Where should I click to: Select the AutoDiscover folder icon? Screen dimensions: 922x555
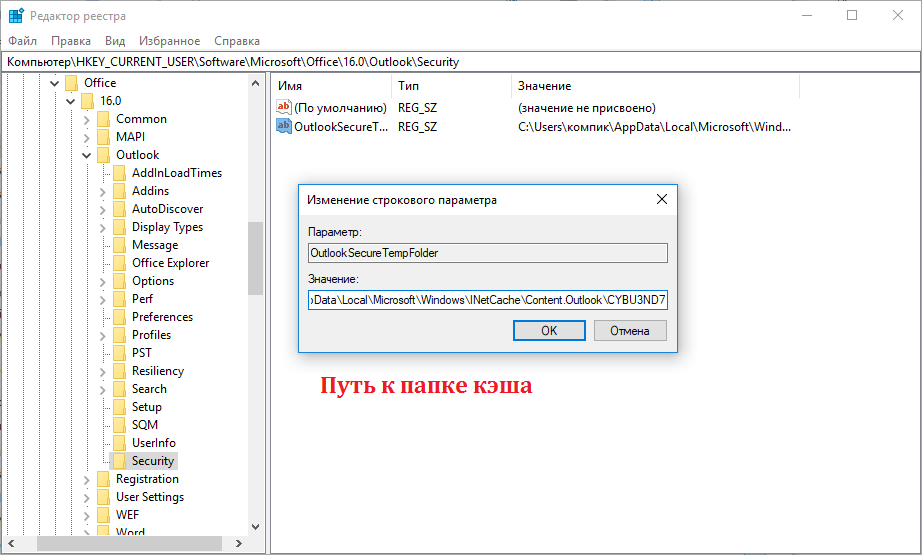point(119,209)
